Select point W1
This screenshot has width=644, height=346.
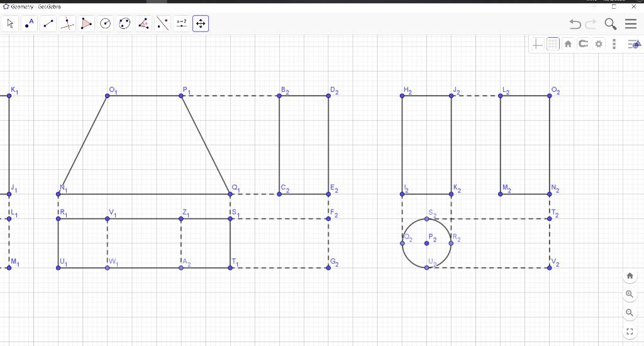(107, 268)
